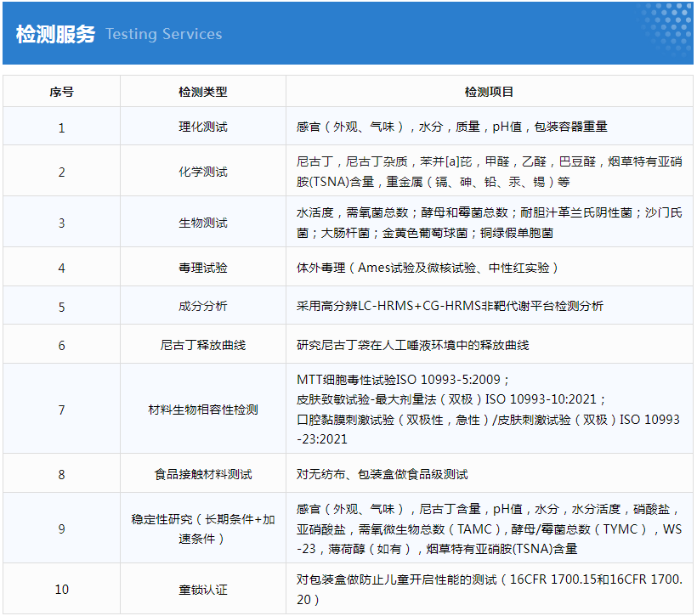Select the 生物测试 test type cell

(202, 223)
